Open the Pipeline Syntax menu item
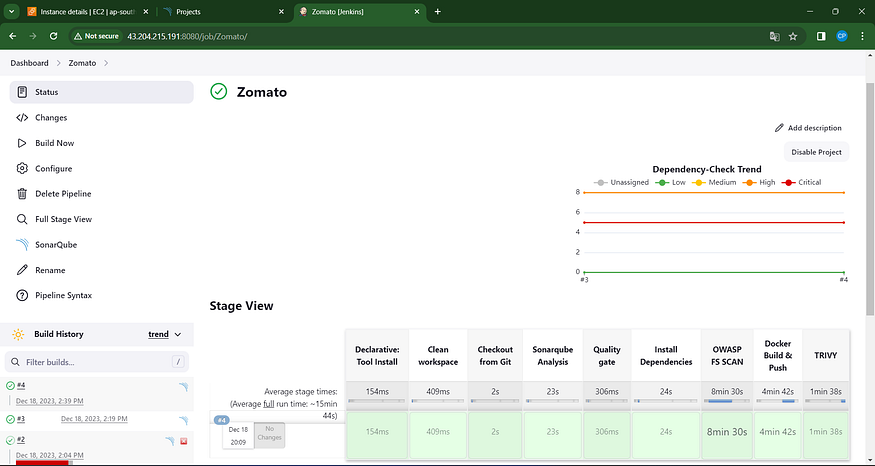This screenshot has height=466, width=875. tap(102, 295)
